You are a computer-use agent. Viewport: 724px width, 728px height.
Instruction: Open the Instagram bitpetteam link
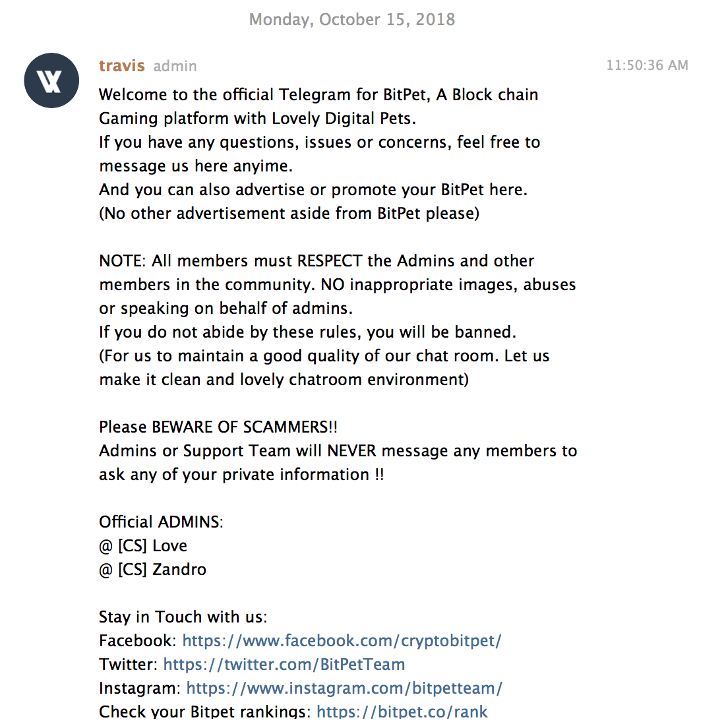coord(344,688)
